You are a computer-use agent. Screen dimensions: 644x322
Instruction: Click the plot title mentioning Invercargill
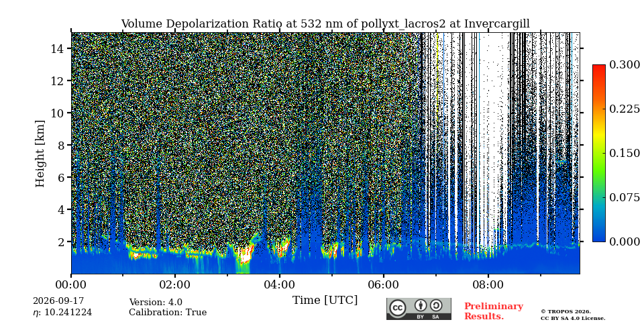(325, 24)
